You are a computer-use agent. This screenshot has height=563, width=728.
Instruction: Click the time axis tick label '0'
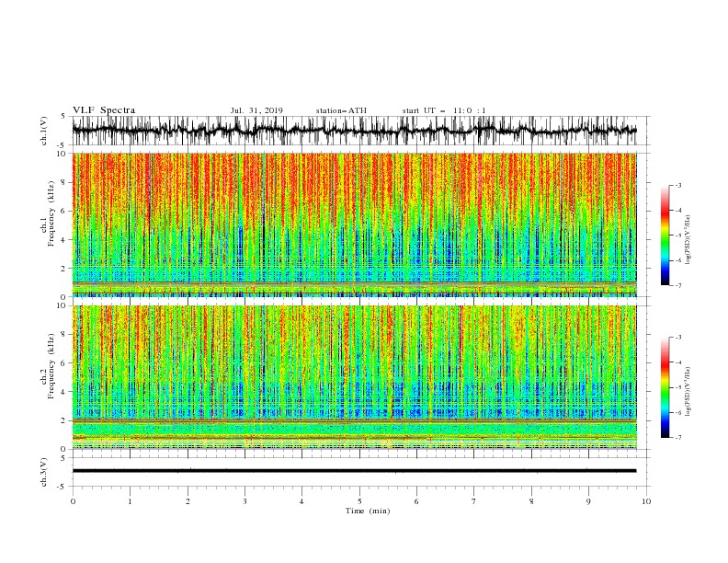pyautogui.click(x=73, y=501)
